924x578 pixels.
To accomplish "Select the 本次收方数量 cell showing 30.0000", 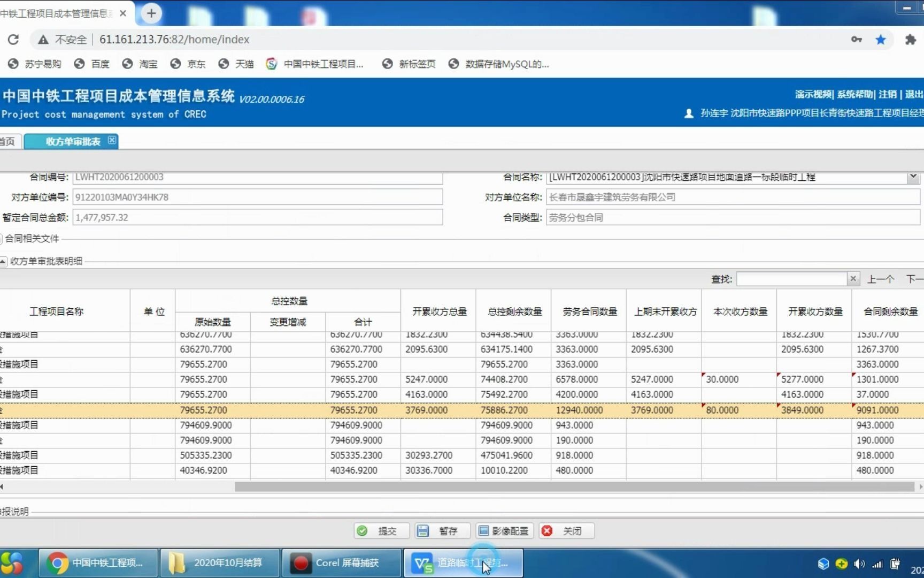I will (x=740, y=379).
